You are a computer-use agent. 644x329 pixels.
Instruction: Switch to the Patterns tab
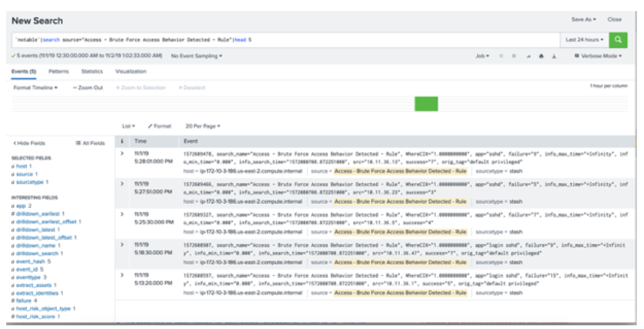tap(59, 71)
